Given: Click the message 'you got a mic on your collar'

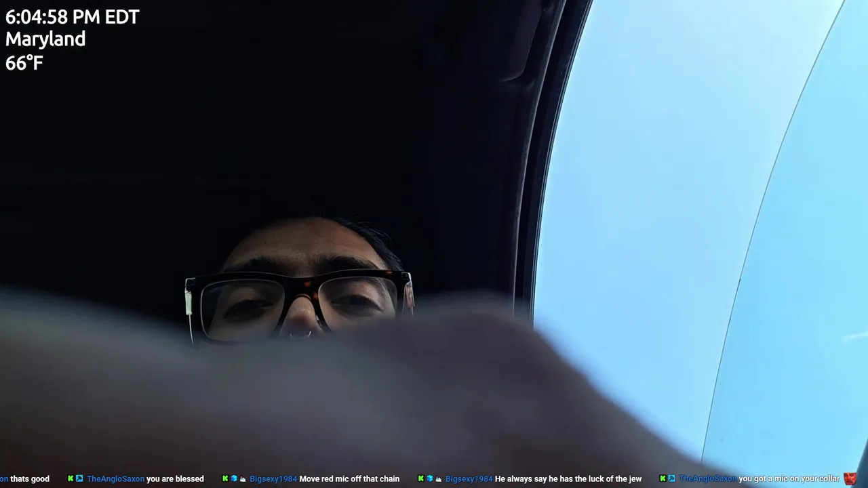Looking at the screenshot, I should (x=789, y=479).
